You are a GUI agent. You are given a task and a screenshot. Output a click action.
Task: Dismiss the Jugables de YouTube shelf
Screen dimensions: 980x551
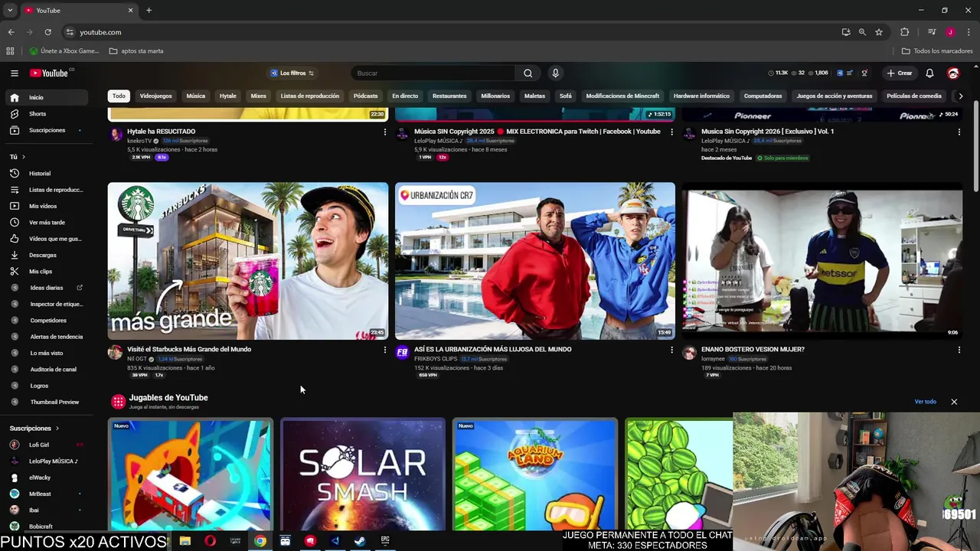click(954, 402)
